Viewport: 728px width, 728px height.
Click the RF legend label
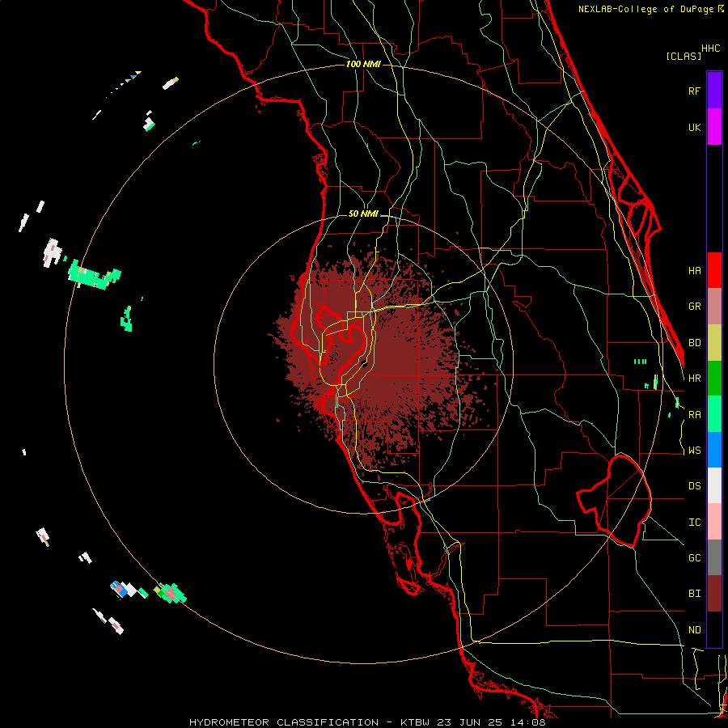point(694,91)
